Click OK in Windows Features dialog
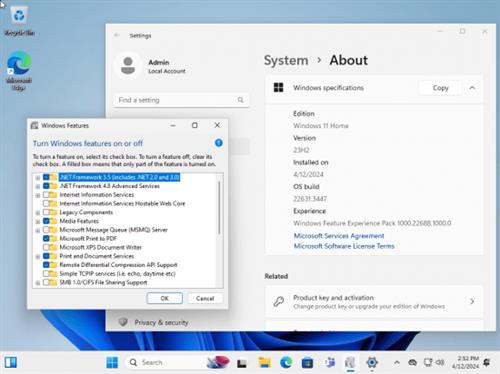Viewport: 500px width, 374px height. [165, 298]
